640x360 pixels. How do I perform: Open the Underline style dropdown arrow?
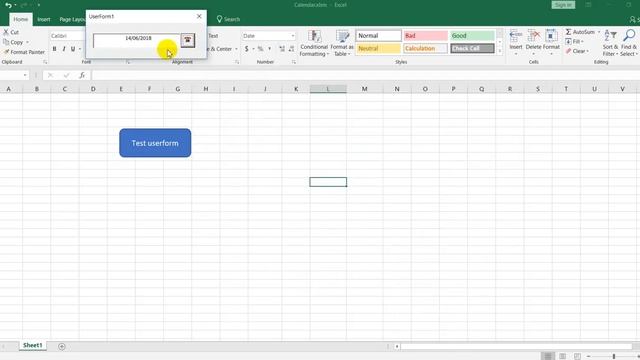(x=80, y=49)
